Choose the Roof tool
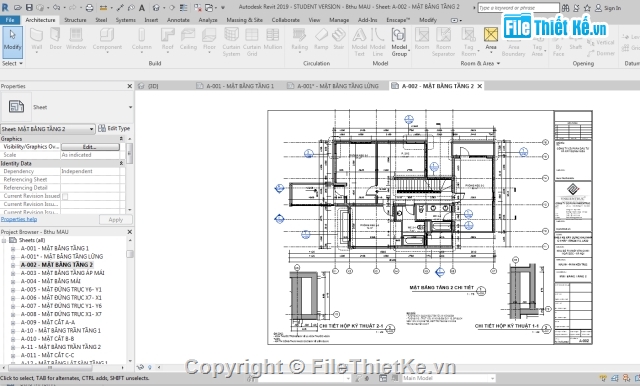The width and height of the screenshot is (640, 386). click(167, 40)
